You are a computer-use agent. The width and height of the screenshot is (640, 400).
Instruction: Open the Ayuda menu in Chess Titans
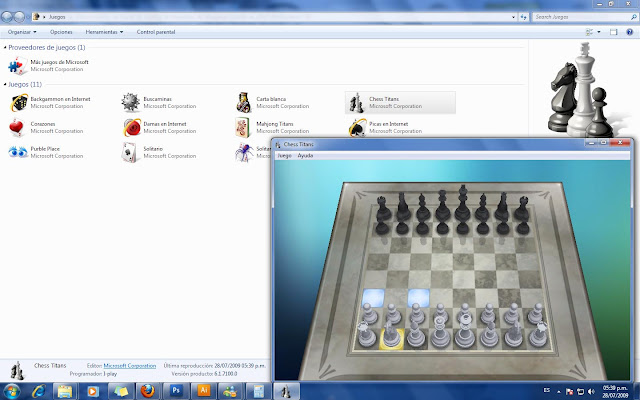coord(305,156)
